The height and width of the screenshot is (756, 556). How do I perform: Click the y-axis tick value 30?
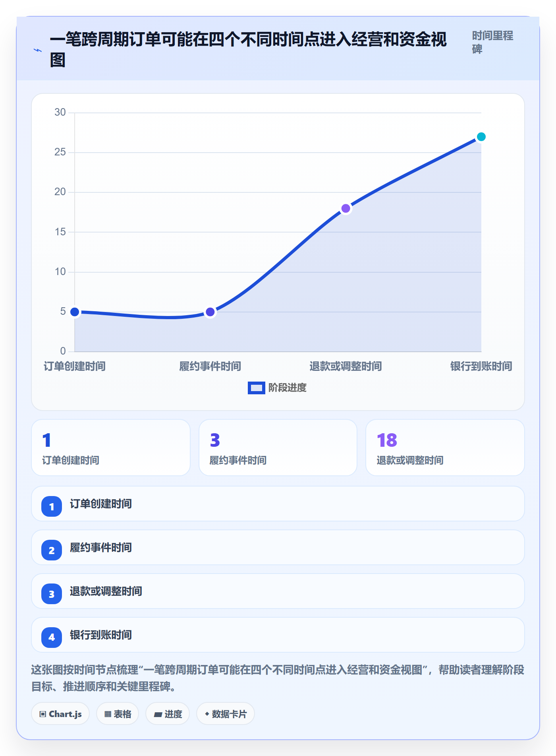(x=60, y=112)
